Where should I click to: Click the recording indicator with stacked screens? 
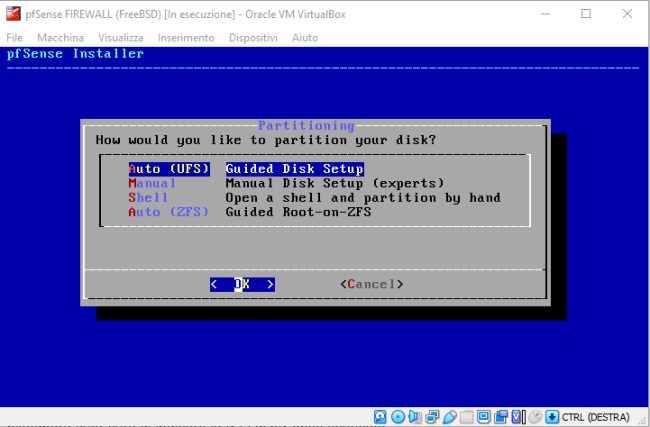point(501,417)
